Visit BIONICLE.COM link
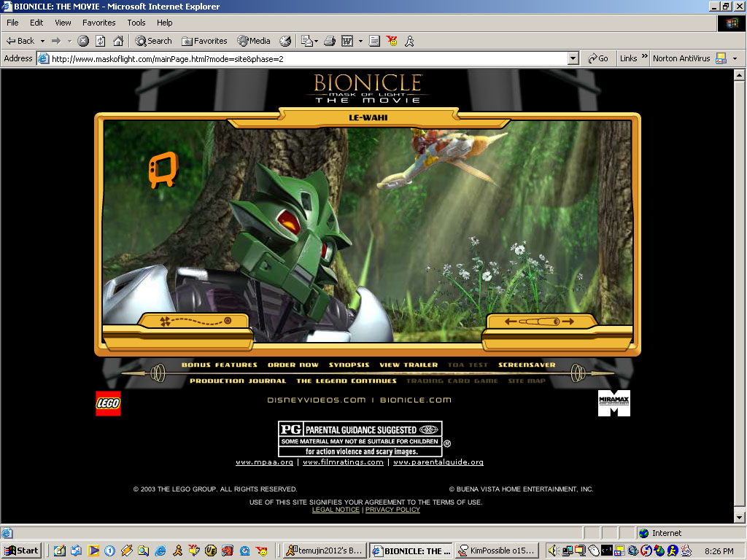Image resolution: width=747 pixels, height=560 pixels. (415, 400)
